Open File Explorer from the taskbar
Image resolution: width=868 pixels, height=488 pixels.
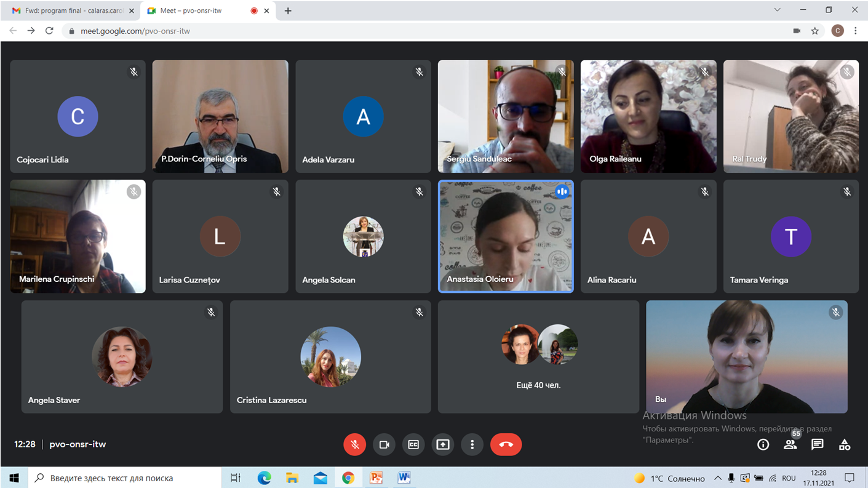pos(292,478)
